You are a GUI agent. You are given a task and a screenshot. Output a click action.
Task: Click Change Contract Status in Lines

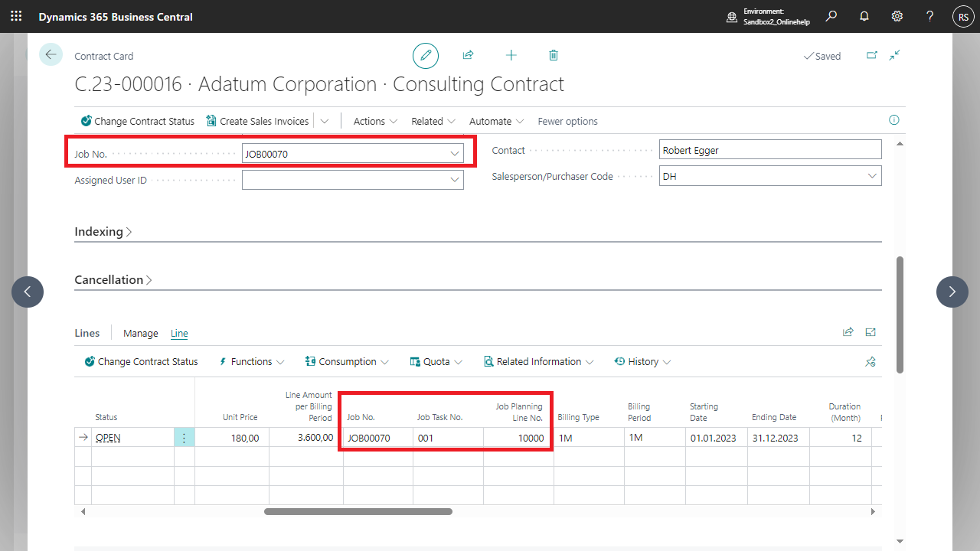coord(141,361)
